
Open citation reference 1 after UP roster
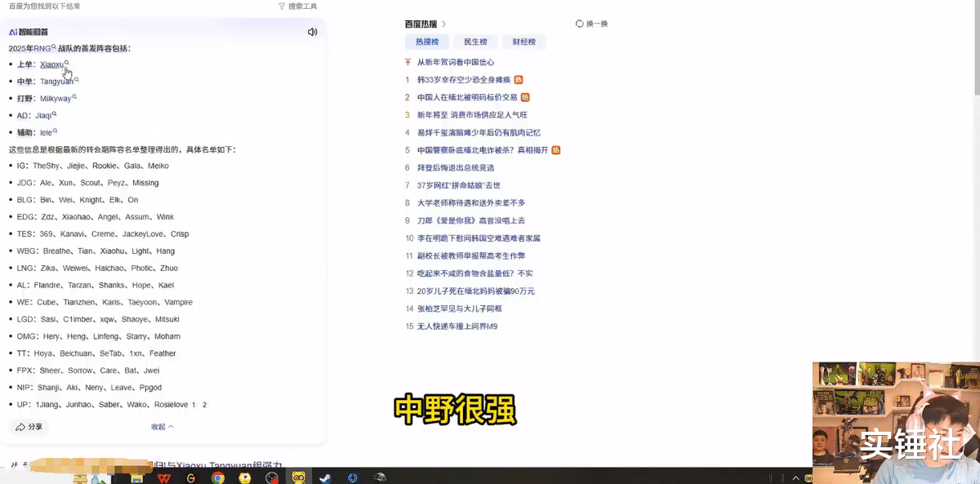pyautogui.click(x=194, y=405)
